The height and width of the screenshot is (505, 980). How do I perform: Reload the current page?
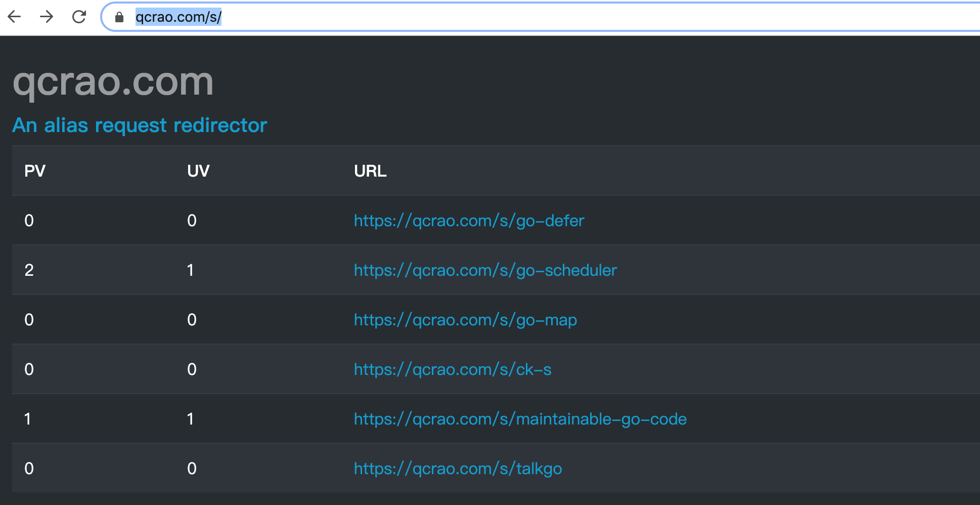[79, 17]
